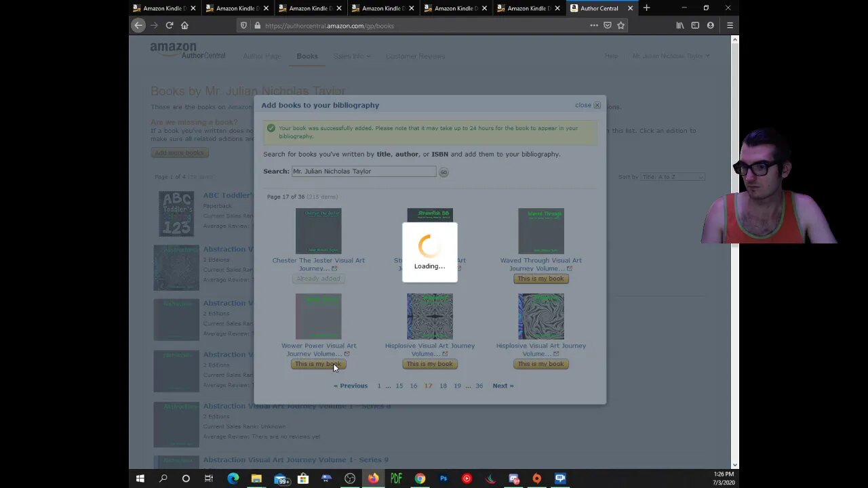Click the Amazon Author Central logo

[188, 51]
